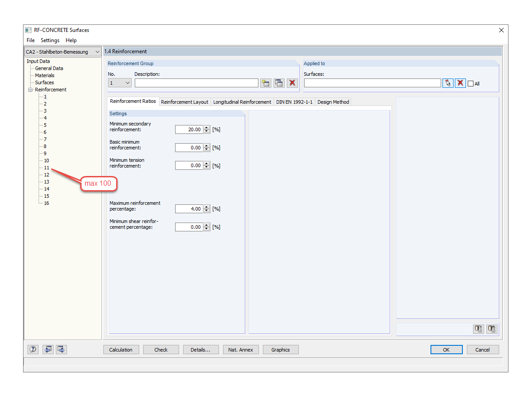Collapse the Reinforcement tree node
Image resolution: width=532 pixels, height=399 pixels.
click(x=31, y=90)
